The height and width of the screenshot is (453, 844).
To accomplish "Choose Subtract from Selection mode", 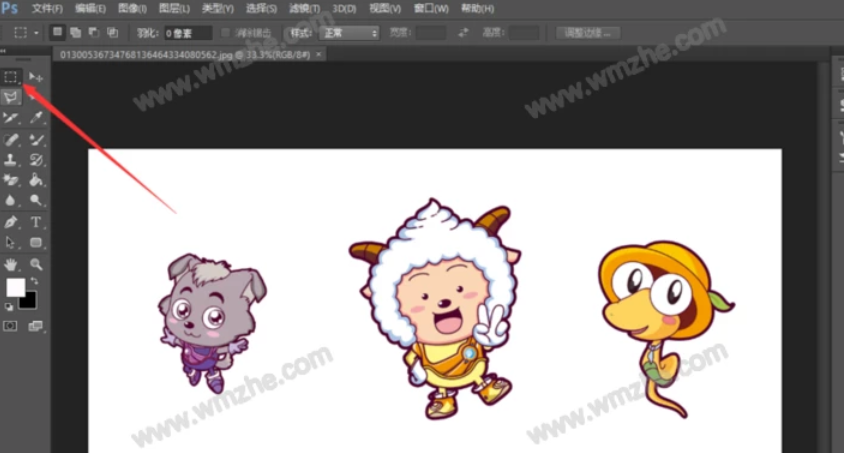I will point(94,33).
